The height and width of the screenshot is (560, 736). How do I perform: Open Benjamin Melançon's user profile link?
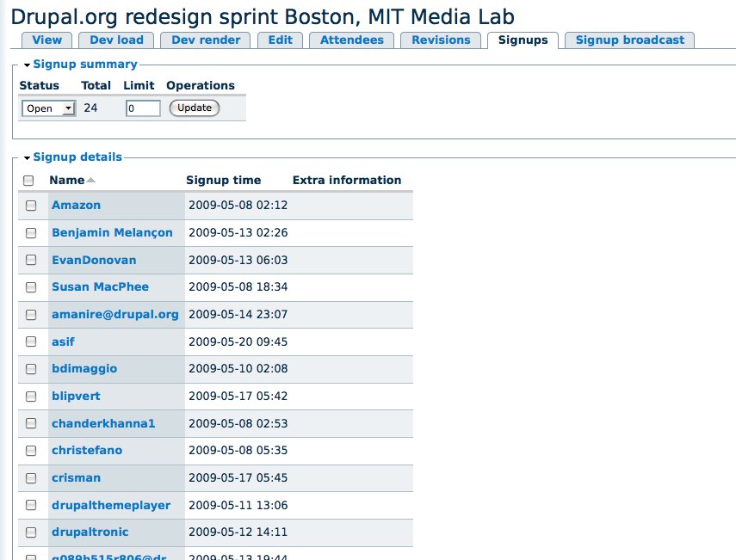112,233
